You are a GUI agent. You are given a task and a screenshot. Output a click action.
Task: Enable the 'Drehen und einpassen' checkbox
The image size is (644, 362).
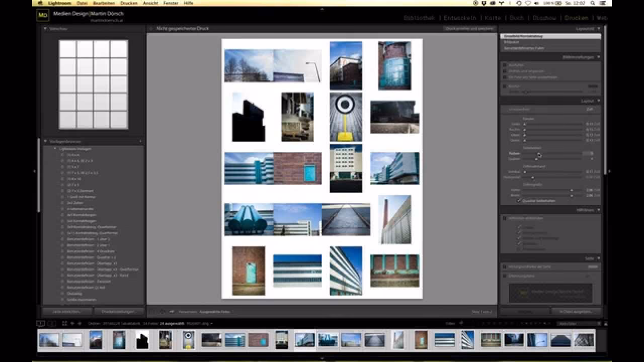pyautogui.click(x=505, y=71)
